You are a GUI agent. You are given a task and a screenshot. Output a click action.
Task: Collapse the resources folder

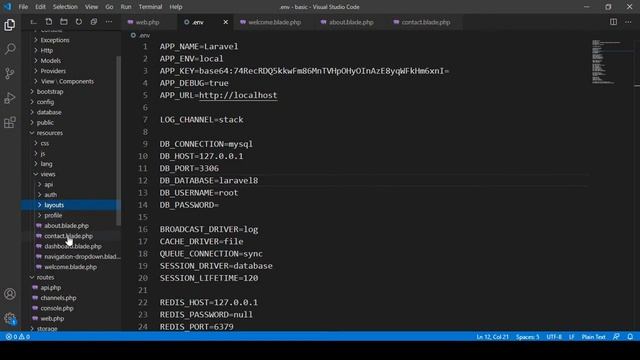49,133
